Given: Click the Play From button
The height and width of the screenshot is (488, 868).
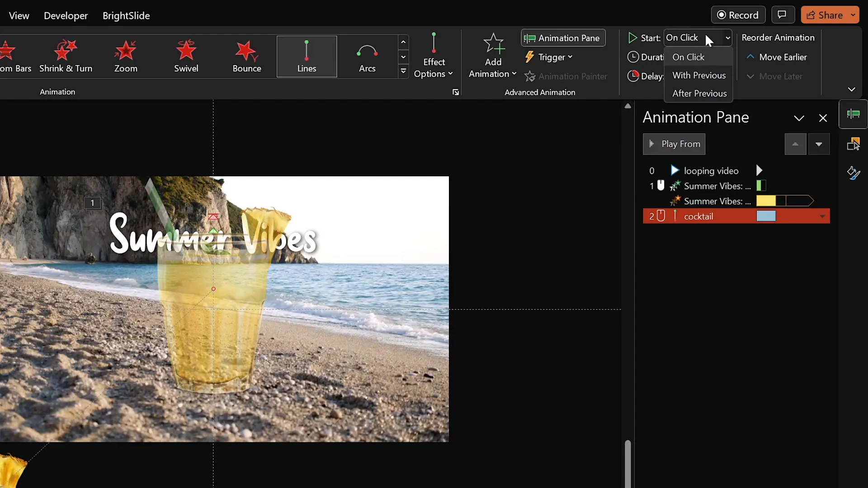Looking at the screenshot, I should (x=674, y=144).
